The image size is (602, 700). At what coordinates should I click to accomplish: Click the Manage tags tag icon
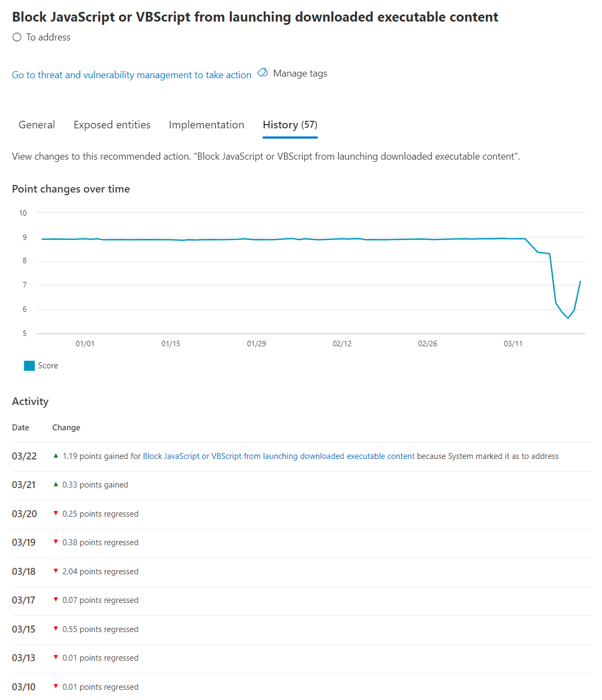(263, 73)
